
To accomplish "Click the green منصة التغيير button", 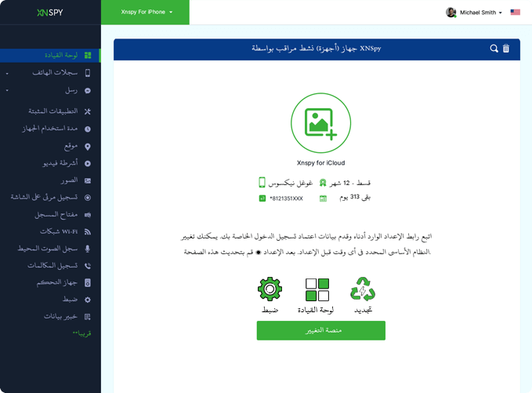I will pyautogui.click(x=321, y=330).
